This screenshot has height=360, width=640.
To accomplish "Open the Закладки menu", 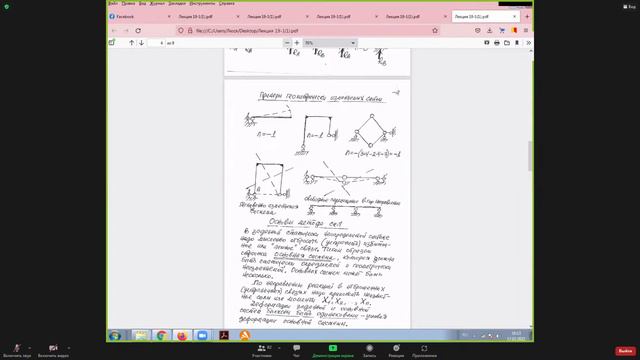I will point(177,3).
